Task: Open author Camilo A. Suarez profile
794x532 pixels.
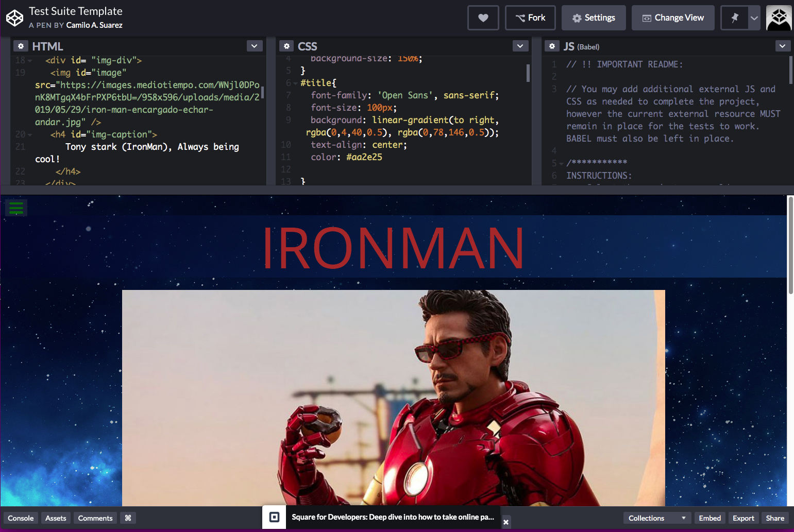Action: coord(94,25)
